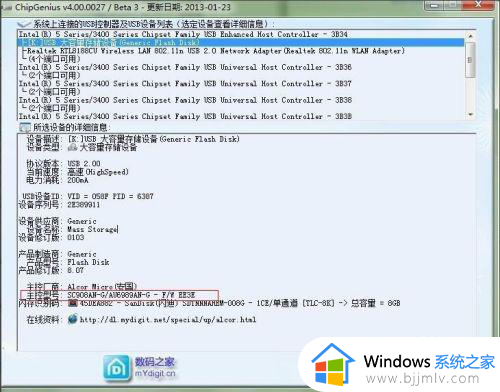The height and width of the screenshot is (392, 500).
Task: Select the Generic Flash Disk device row
Action: coord(240,43)
